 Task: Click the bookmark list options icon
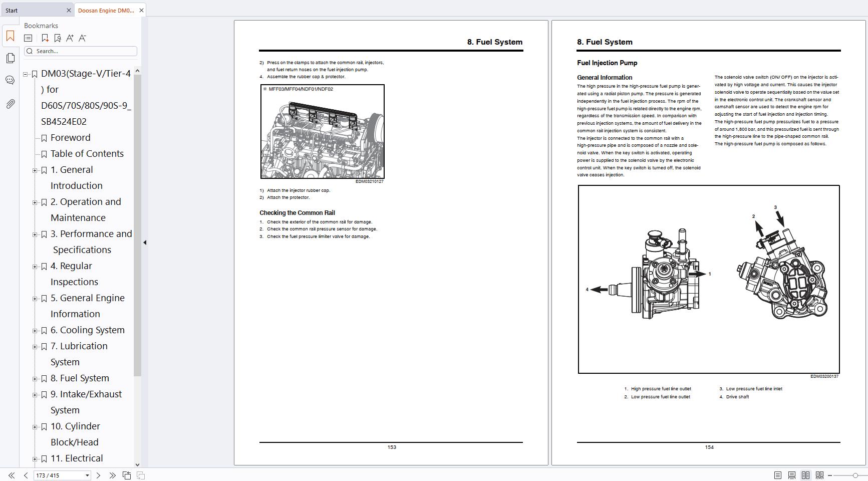click(x=28, y=38)
